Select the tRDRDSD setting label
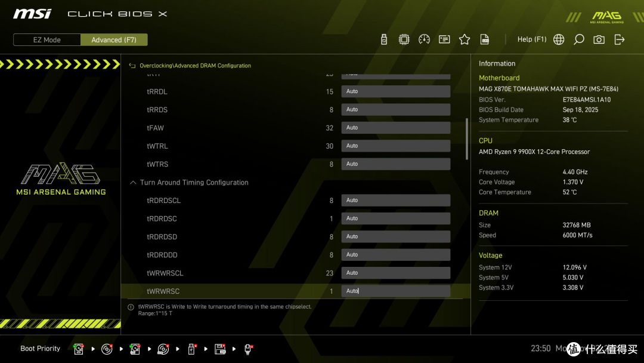This screenshot has height=363, width=644. coord(162,237)
